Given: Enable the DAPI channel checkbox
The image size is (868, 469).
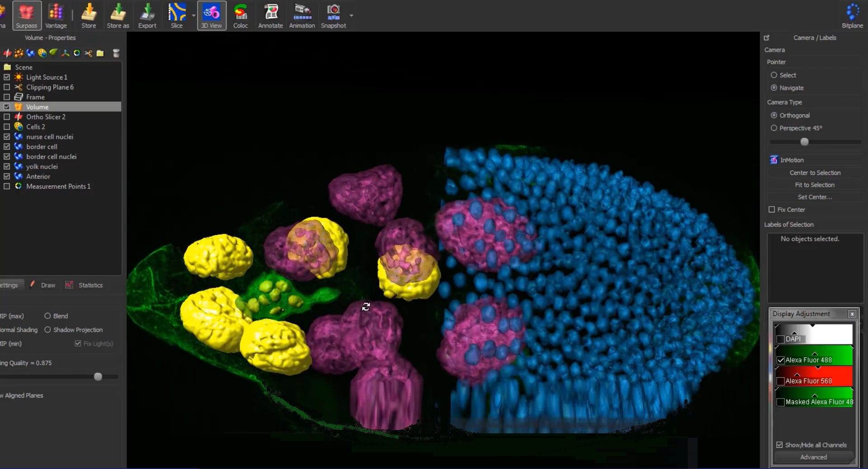Looking at the screenshot, I should 780,339.
